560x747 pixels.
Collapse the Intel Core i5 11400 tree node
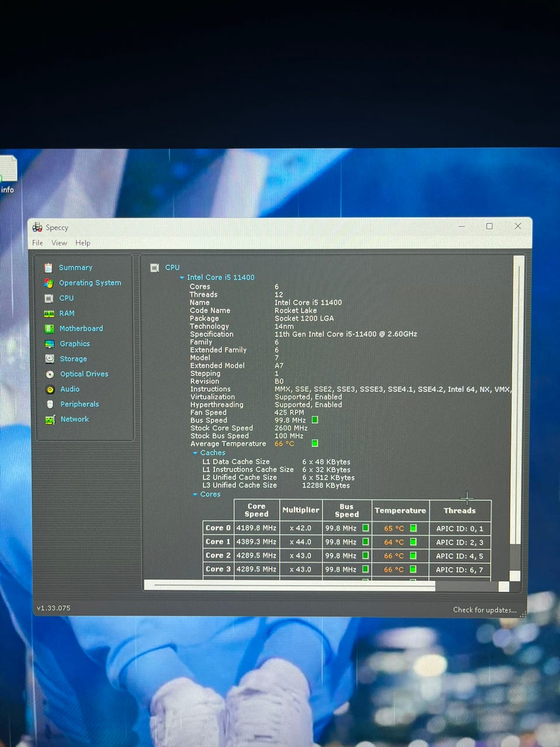(x=182, y=278)
